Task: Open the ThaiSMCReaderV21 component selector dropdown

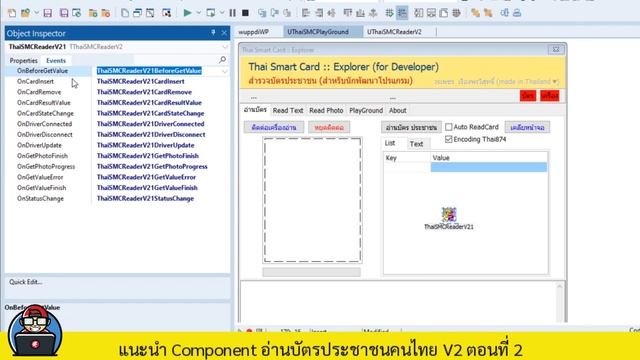Action: (224, 47)
